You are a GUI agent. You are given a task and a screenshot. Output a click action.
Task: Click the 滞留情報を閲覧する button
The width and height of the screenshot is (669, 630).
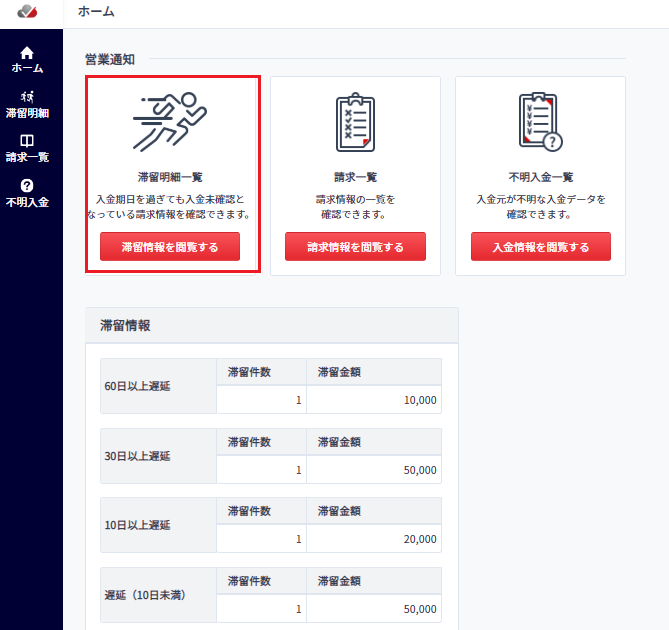pos(170,247)
